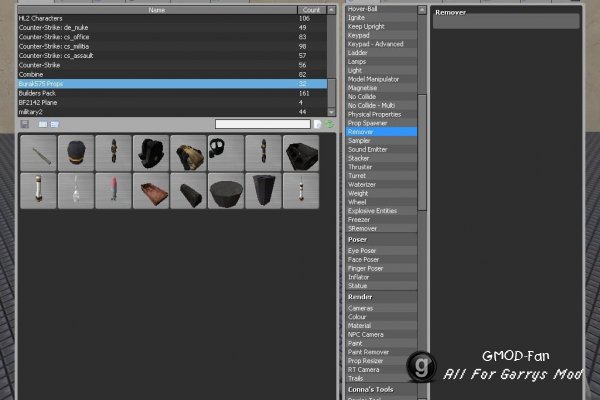Spawn the tall black tapered bin prop

[x=263, y=190]
